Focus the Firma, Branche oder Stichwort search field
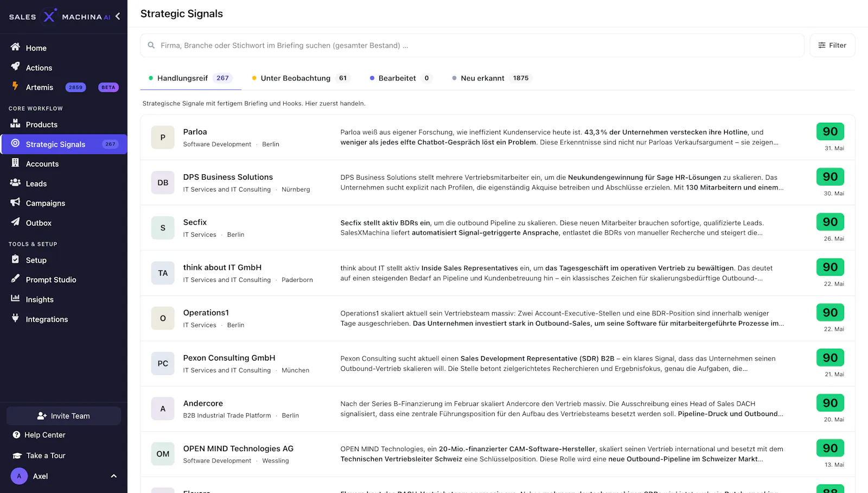The width and height of the screenshot is (868, 493). coord(472,46)
